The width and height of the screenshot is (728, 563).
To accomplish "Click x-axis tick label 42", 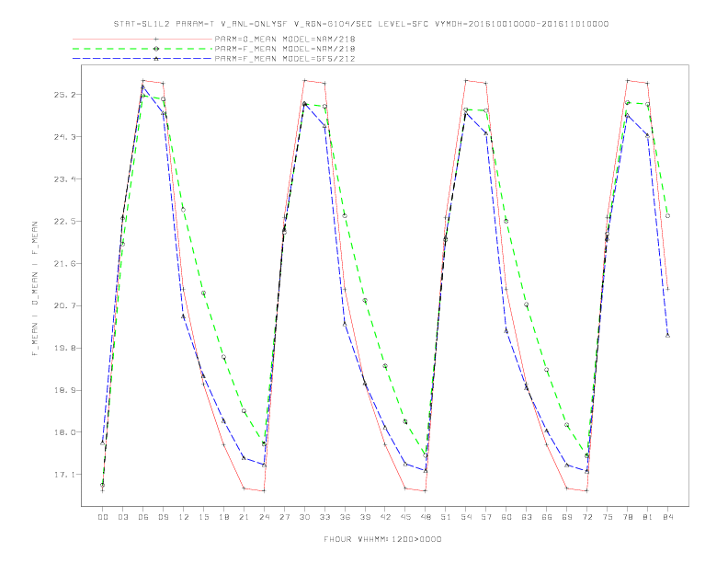I will [385, 517].
